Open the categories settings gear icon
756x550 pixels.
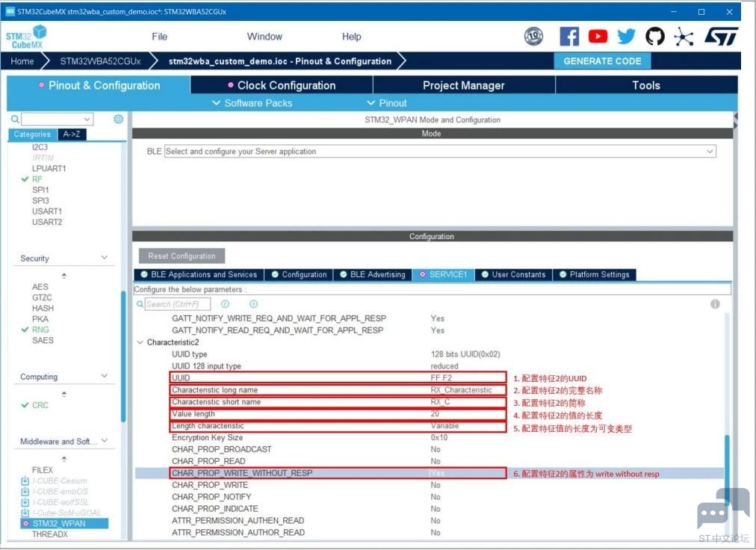tap(118, 119)
